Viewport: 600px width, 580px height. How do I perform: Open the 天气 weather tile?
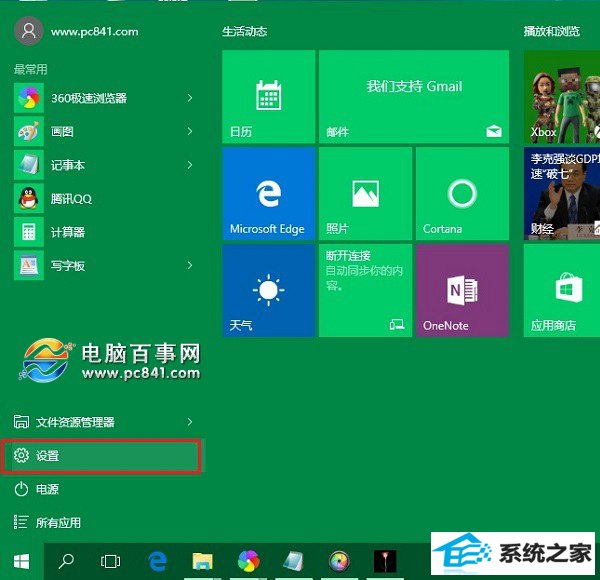click(269, 290)
